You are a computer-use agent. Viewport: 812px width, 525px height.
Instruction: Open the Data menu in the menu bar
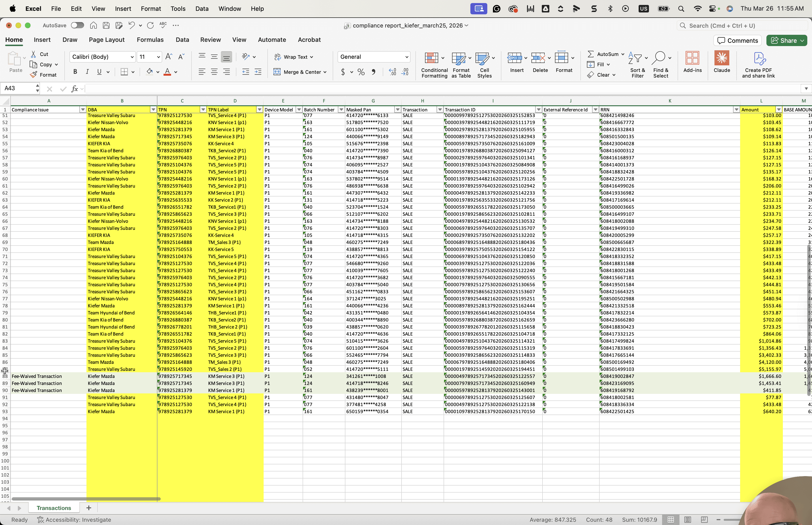tap(202, 8)
